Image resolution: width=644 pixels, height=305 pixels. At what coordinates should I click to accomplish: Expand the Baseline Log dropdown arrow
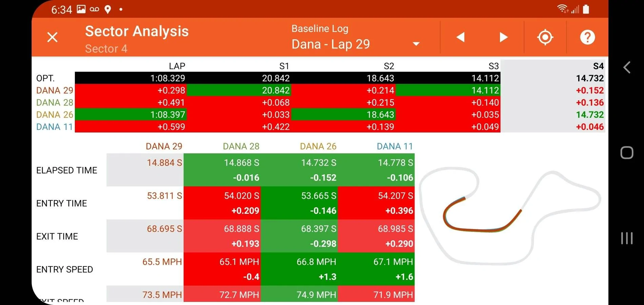416,44
